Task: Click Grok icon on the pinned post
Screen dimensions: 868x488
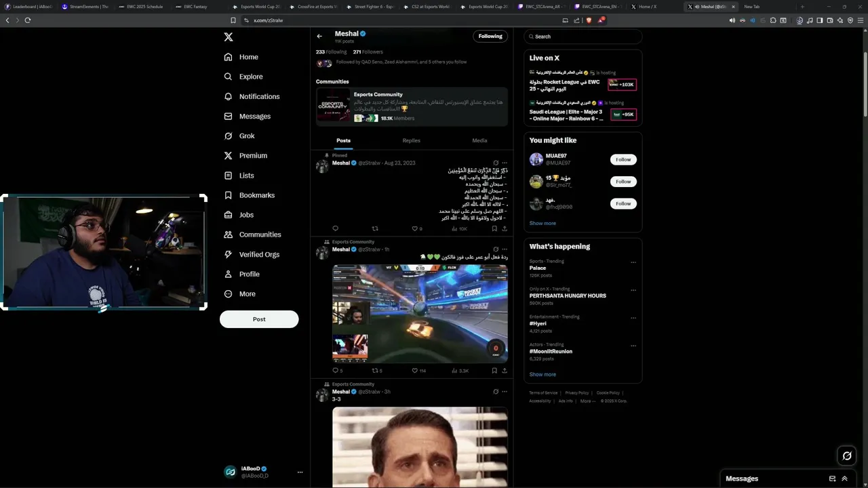Action: point(496,163)
